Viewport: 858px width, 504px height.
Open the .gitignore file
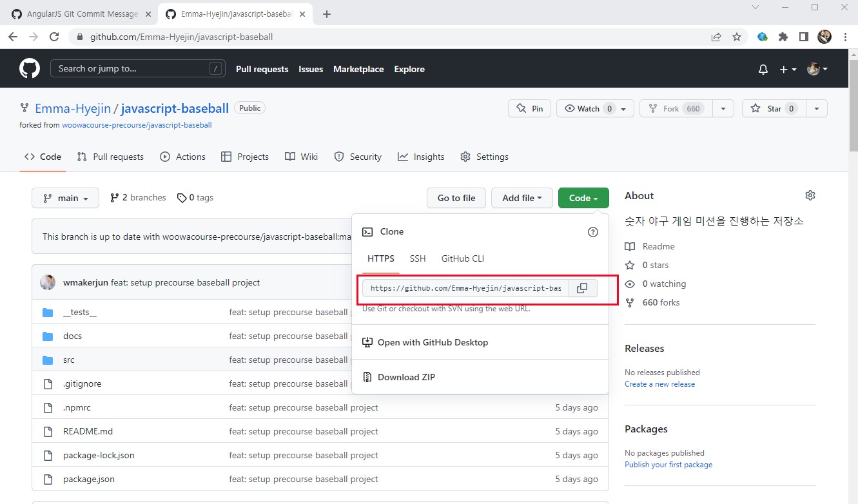82,383
